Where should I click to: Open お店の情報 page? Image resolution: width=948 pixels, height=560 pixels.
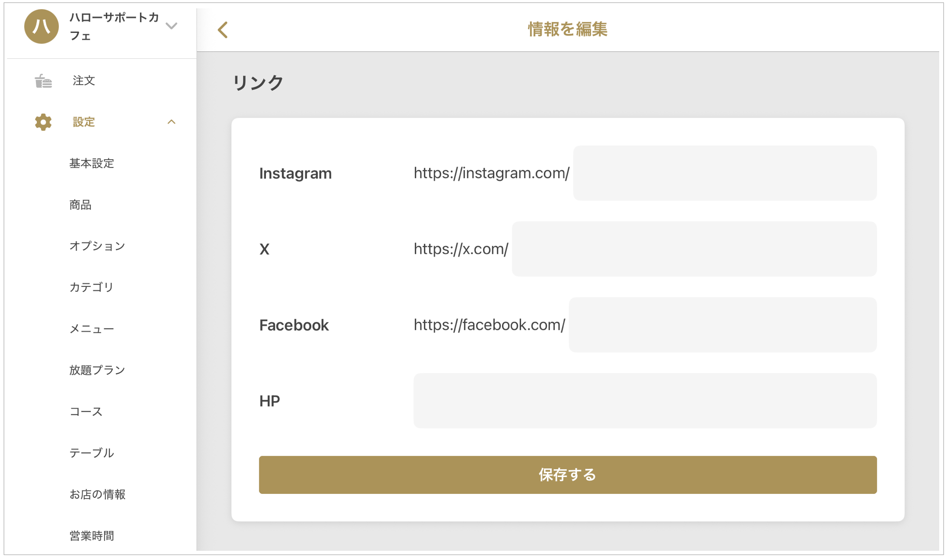click(x=97, y=494)
